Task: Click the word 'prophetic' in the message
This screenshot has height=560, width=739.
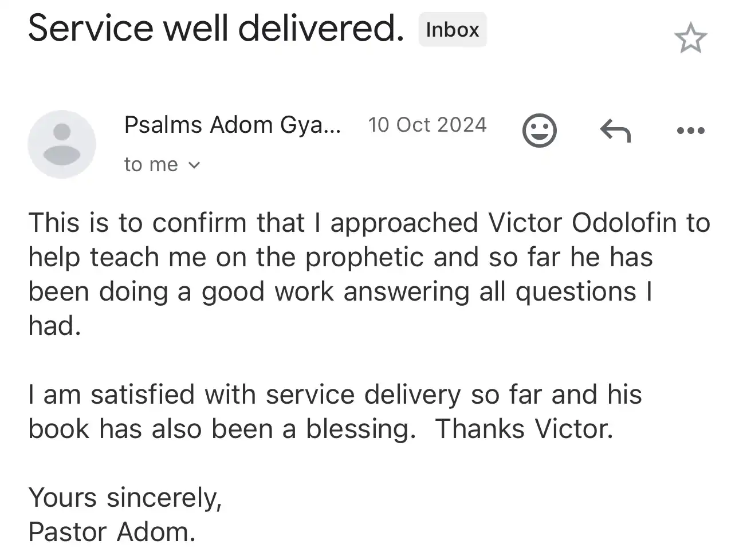Action: (364, 258)
